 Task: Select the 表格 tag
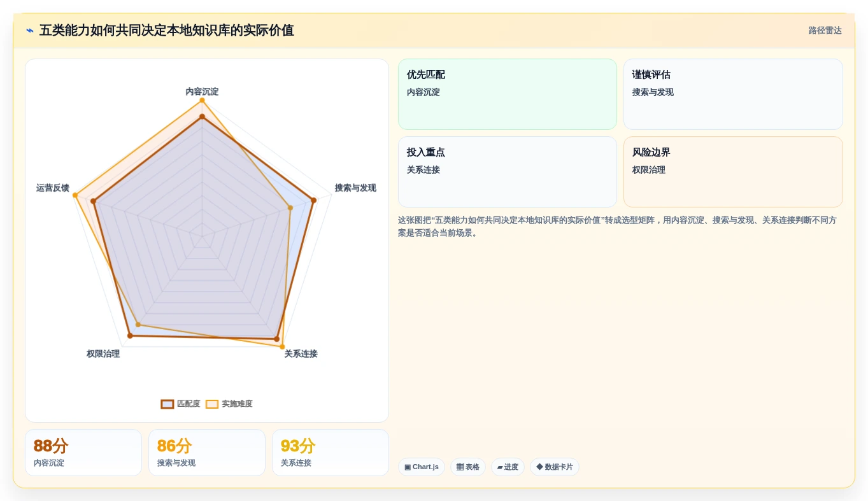pos(468,467)
